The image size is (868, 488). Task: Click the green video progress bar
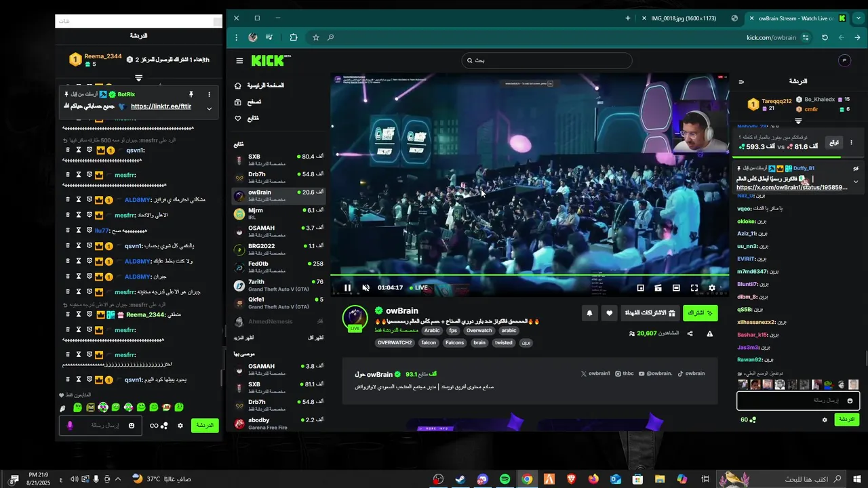tap(530, 274)
